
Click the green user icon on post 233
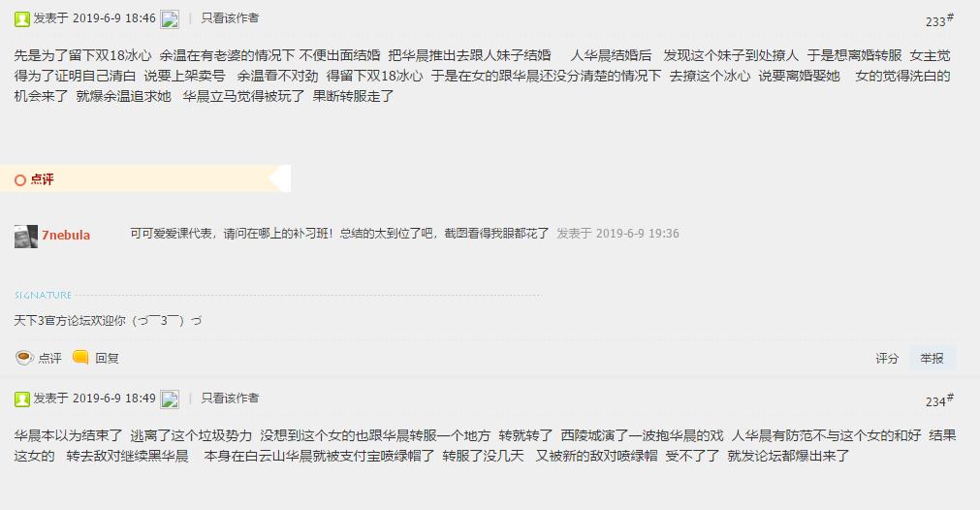(22, 19)
